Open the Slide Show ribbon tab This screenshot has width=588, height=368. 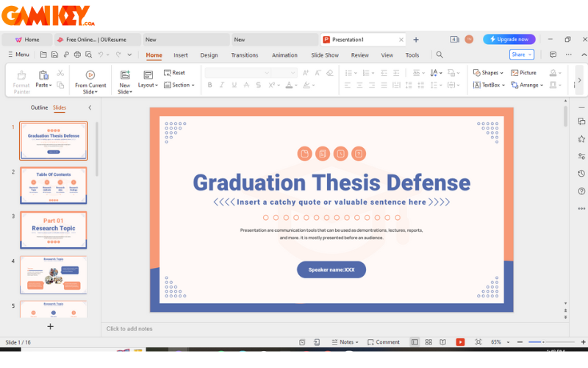click(x=324, y=55)
